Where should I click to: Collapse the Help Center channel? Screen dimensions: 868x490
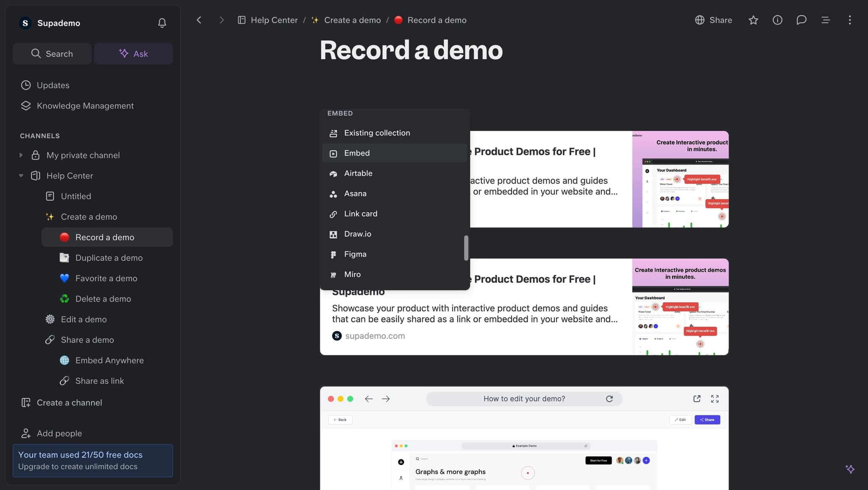click(x=21, y=175)
